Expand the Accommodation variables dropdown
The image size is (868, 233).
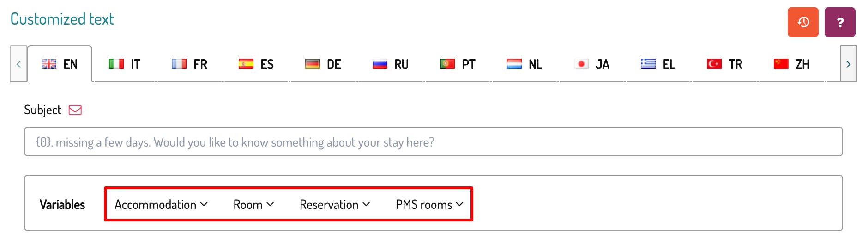[x=161, y=204]
